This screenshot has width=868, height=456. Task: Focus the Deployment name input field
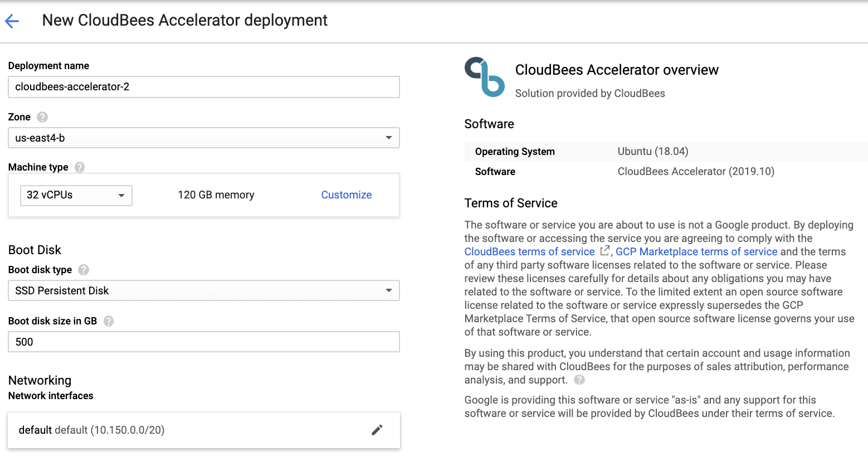204,87
